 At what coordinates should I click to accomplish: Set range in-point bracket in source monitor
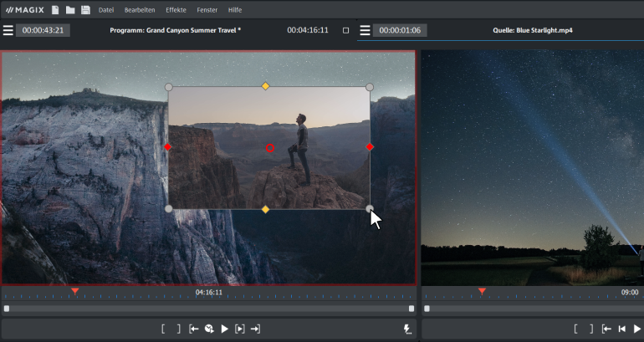click(x=576, y=329)
